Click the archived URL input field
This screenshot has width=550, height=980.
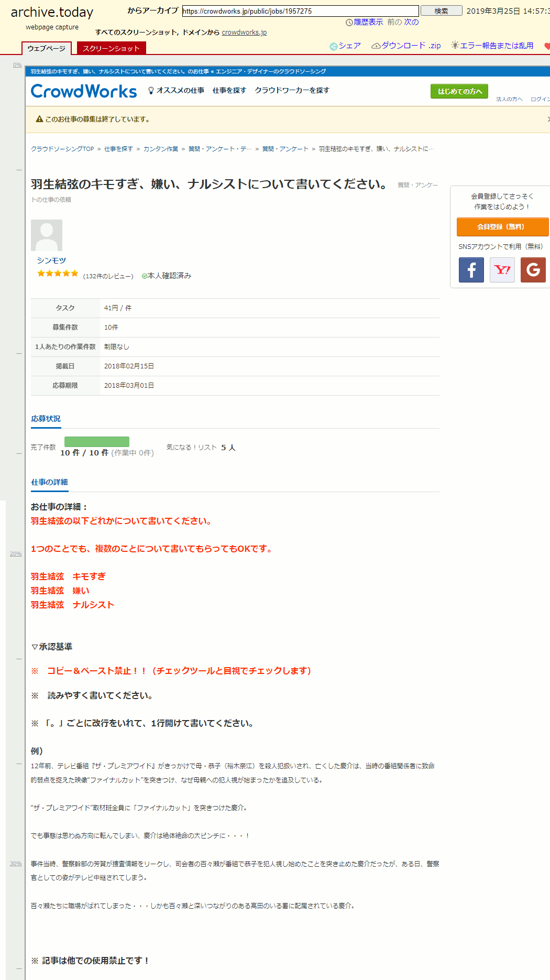[x=301, y=11]
